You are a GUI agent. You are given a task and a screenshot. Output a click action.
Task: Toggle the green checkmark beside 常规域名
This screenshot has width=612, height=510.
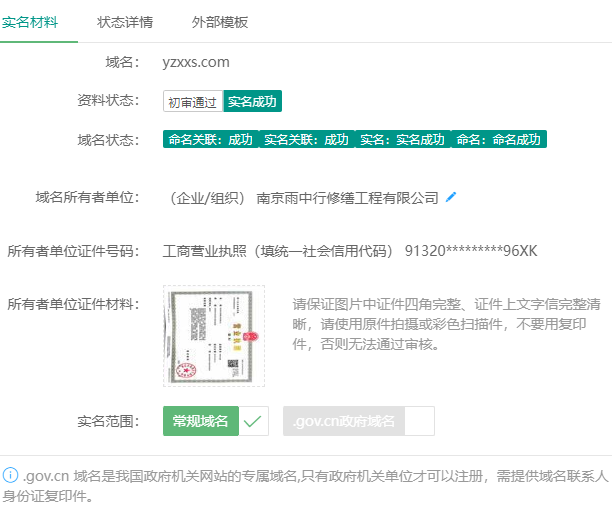tap(254, 421)
